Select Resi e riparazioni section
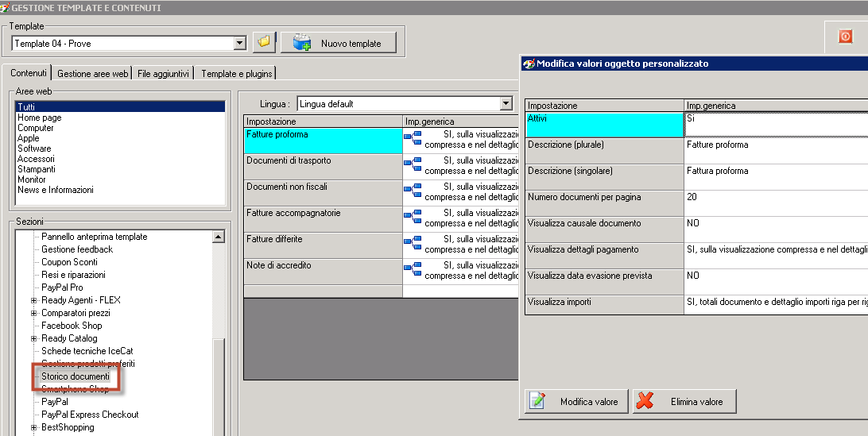 point(73,275)
